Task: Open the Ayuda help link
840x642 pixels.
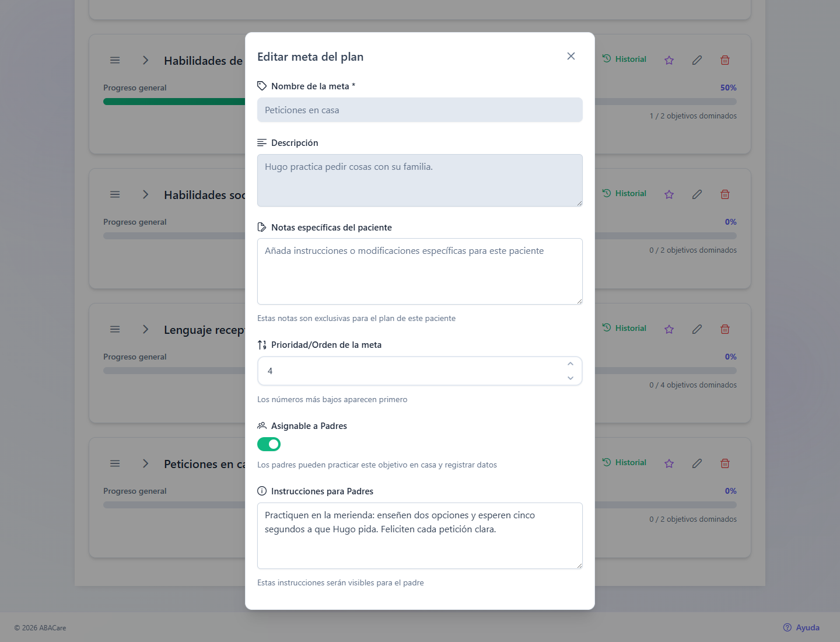Action: tap(801, 627)
